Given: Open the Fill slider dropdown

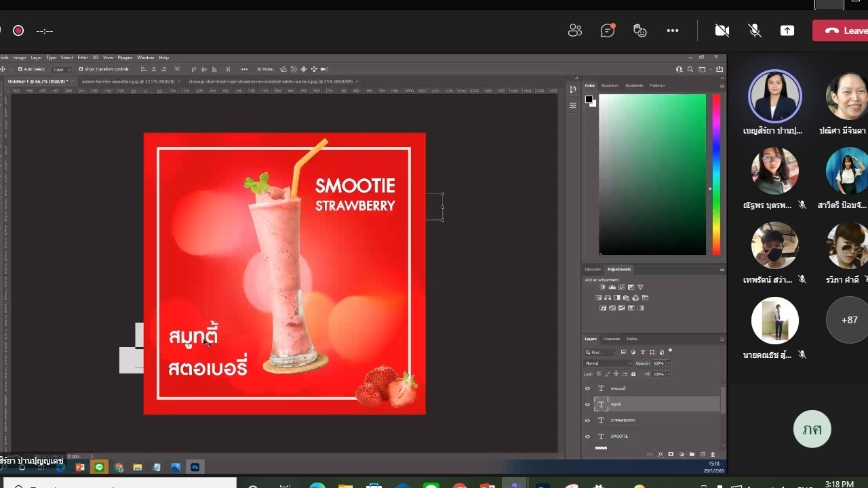Looking at the screenshot, I should pyautogui.click(x=669, y=374).
